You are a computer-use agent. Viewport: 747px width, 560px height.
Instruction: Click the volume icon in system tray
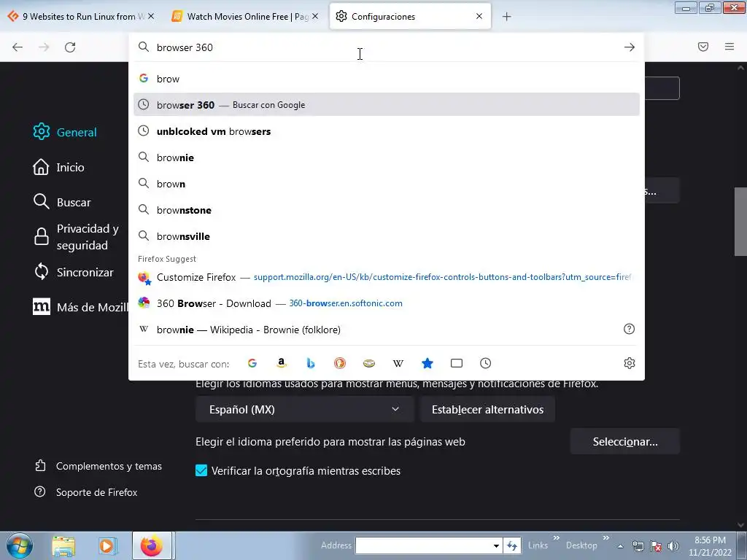coord(673,546)
